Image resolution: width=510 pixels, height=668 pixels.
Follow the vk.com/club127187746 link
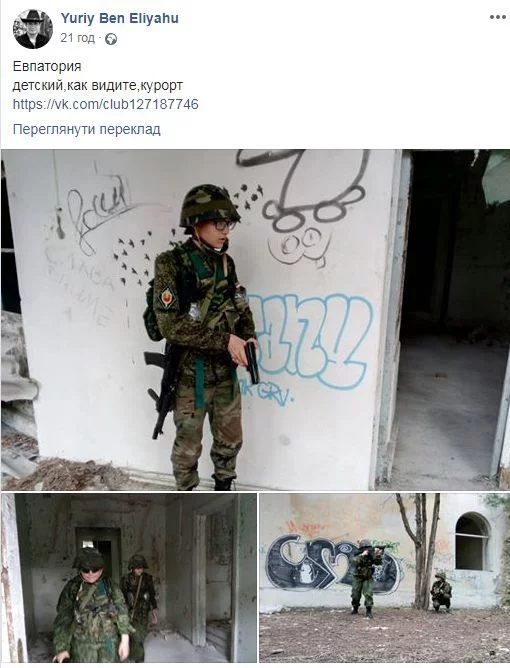(x=106, y=104)
